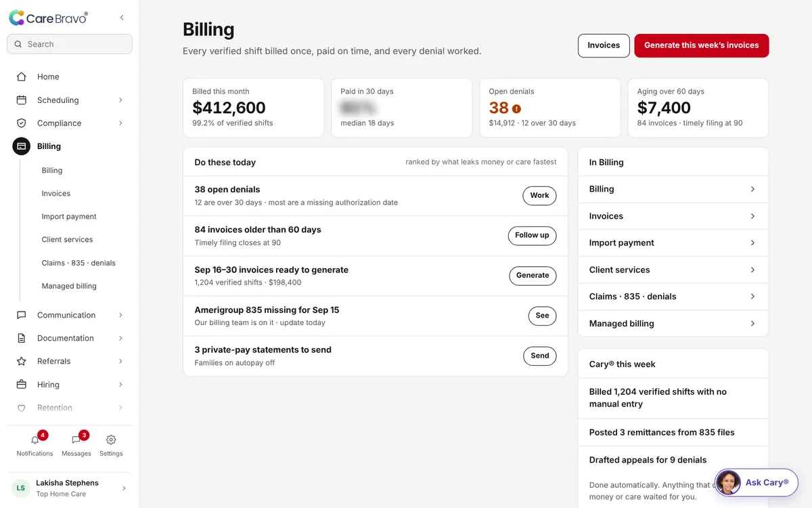Open Billing link in In Billing panel
The height and width of the screenshot is (508, 812).
pos(673,189)
